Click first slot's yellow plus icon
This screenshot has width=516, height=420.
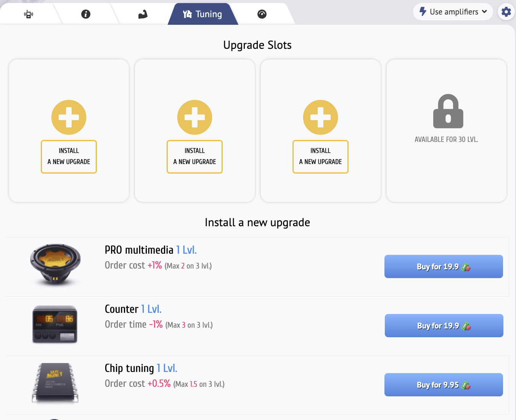(x=69, y=117)
